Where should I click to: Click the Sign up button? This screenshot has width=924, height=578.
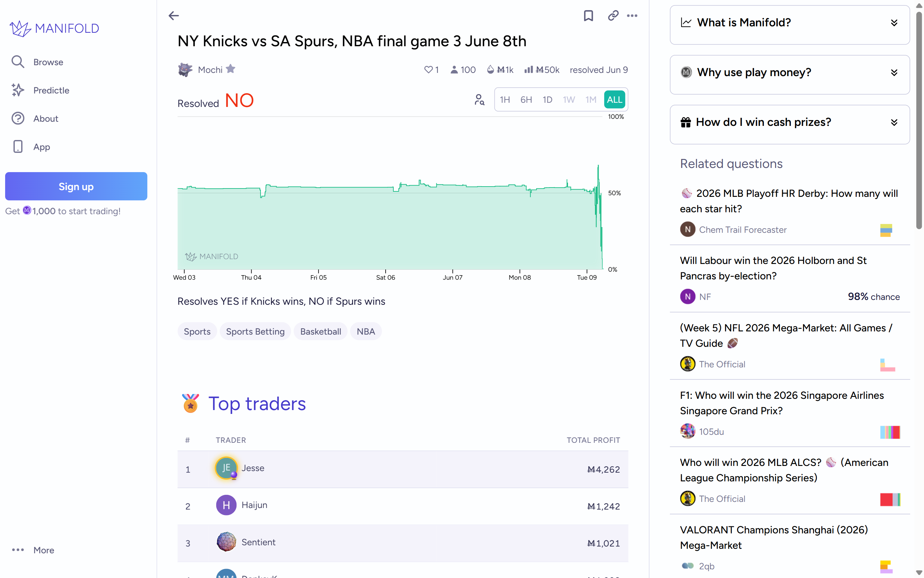click(76, 186)
